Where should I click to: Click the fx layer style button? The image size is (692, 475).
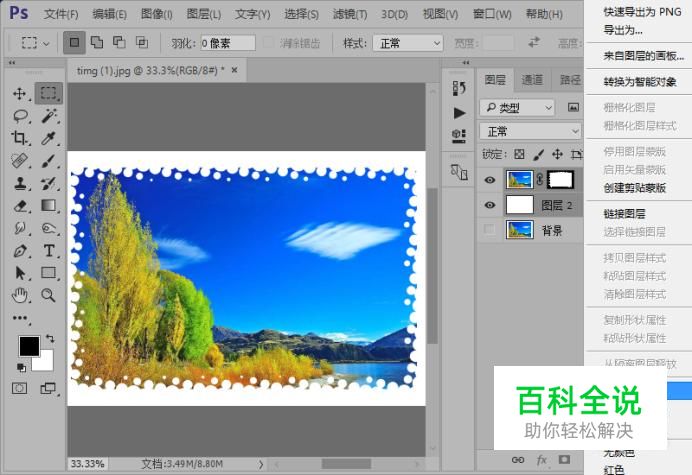542,460
